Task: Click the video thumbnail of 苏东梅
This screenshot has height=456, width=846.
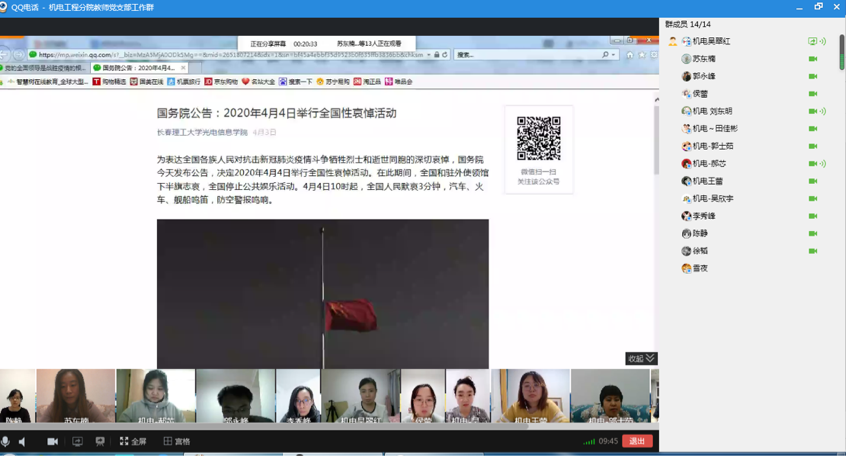Action: pos(76,396)
